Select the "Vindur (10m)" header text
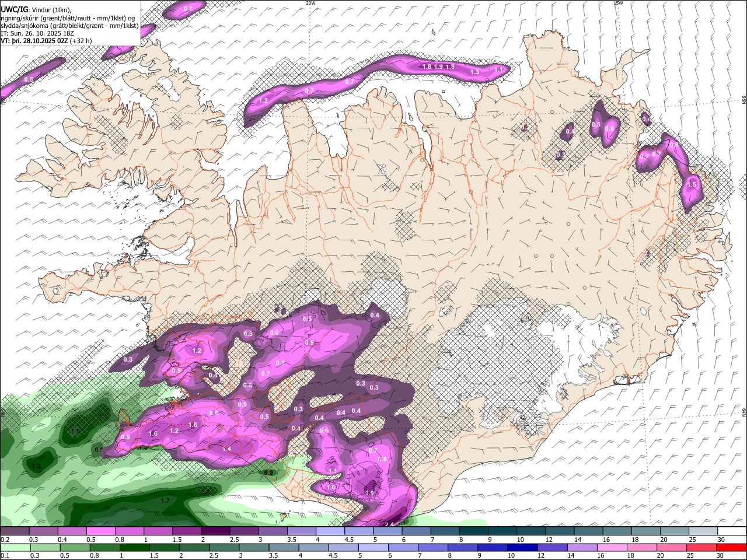747x560 pixels. pos(51,9)
